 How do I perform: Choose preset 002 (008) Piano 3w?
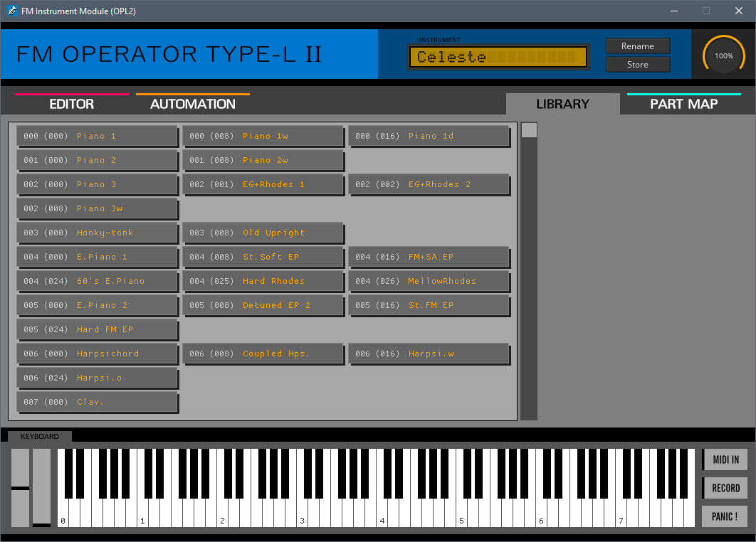[98, 208]
